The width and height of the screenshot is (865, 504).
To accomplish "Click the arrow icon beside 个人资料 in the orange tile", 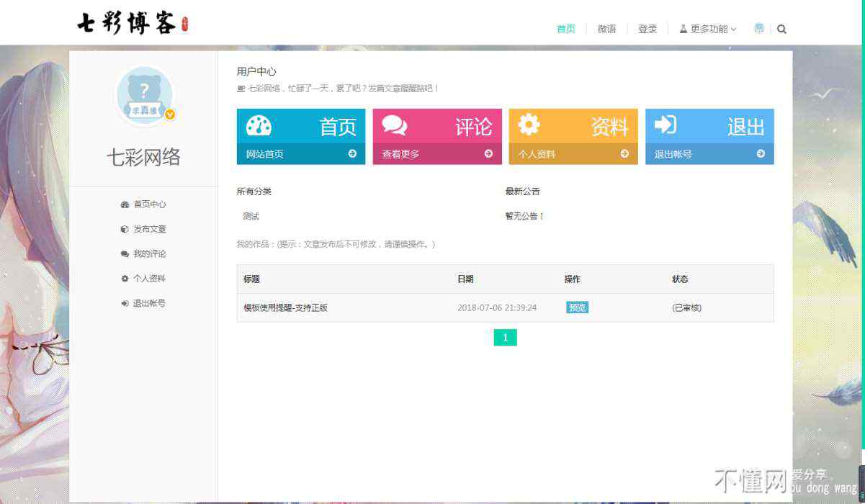I will pyautogui.click(x=624, y=153).
